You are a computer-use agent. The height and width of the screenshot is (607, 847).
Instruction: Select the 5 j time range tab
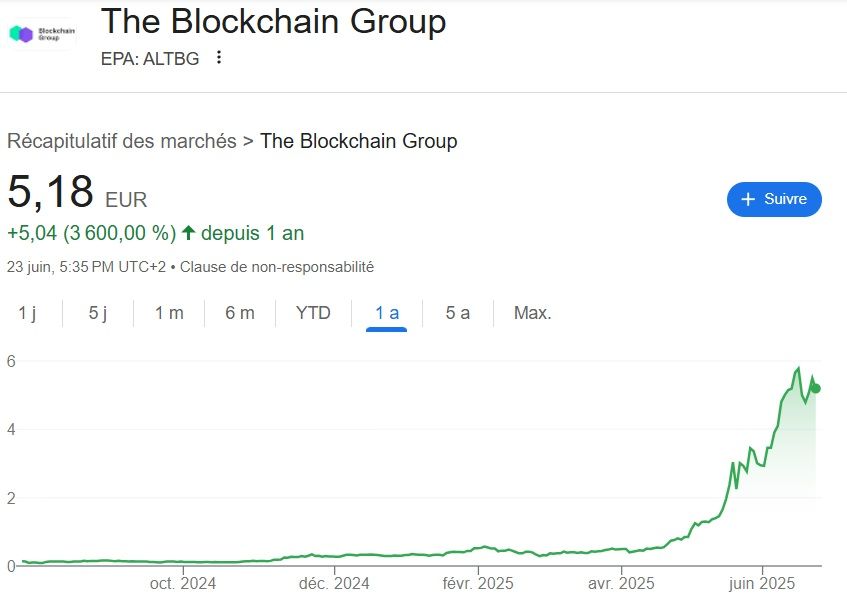click(x=97, y=313)
